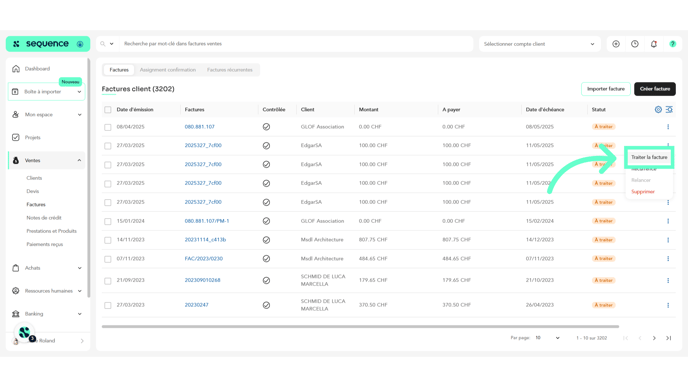Click the plus add icon in header
Viewport: 688px width, 387px height.
[x=616, y=44]
